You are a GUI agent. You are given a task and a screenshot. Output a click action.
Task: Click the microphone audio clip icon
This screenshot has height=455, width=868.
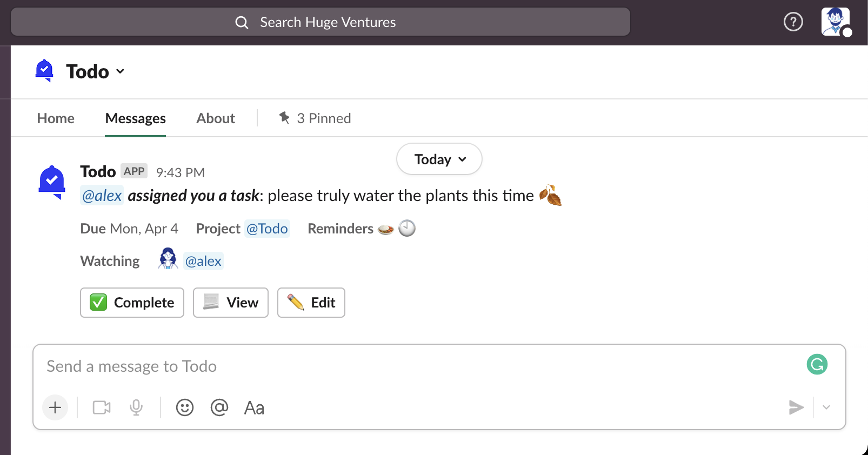(x=136, y=407)
